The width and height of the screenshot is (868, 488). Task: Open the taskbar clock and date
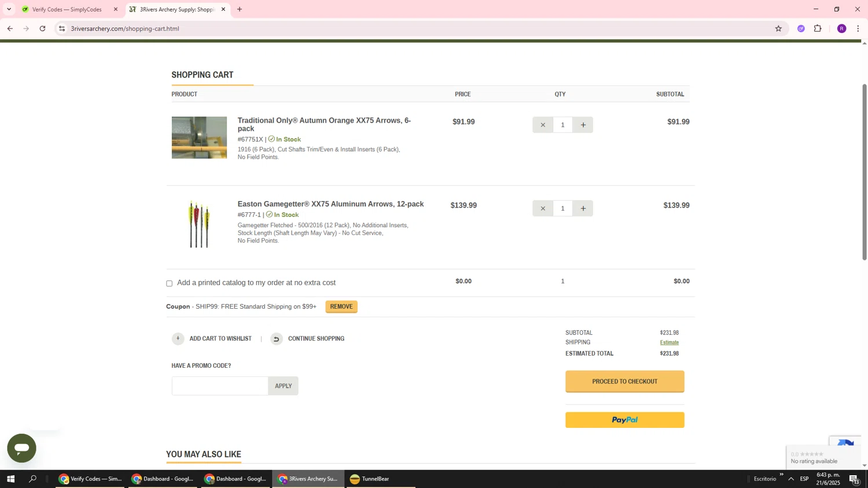tap(828, 479)
